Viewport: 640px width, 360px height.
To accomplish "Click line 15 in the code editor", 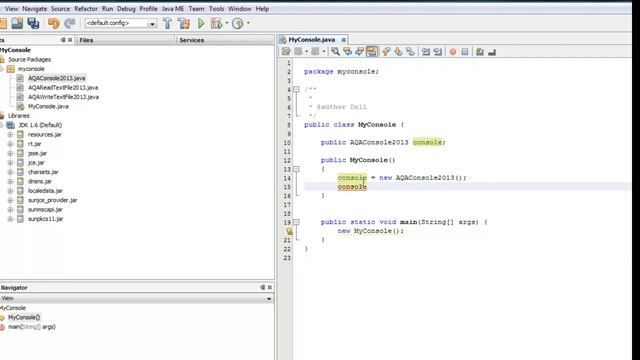I will (x=467, y=187).
